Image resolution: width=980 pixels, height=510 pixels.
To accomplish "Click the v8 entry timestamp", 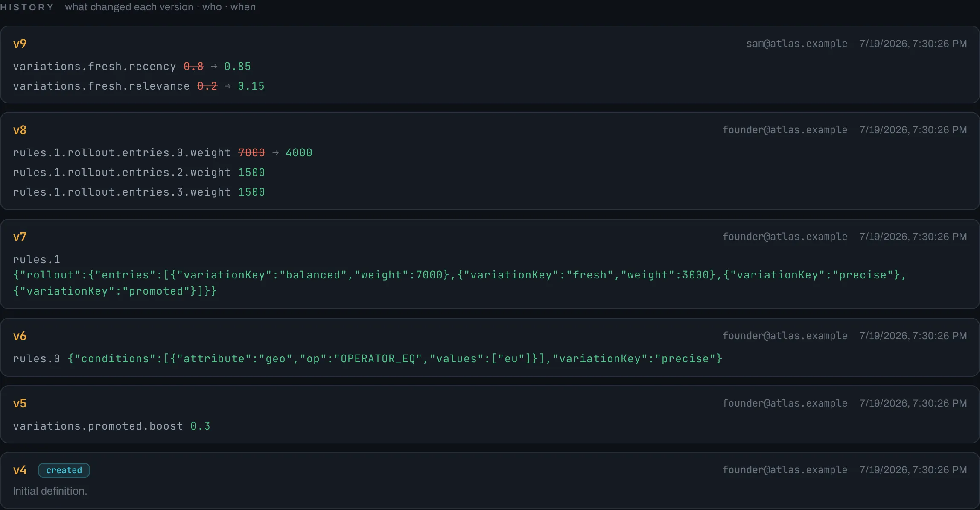I will tap(913, 130).
